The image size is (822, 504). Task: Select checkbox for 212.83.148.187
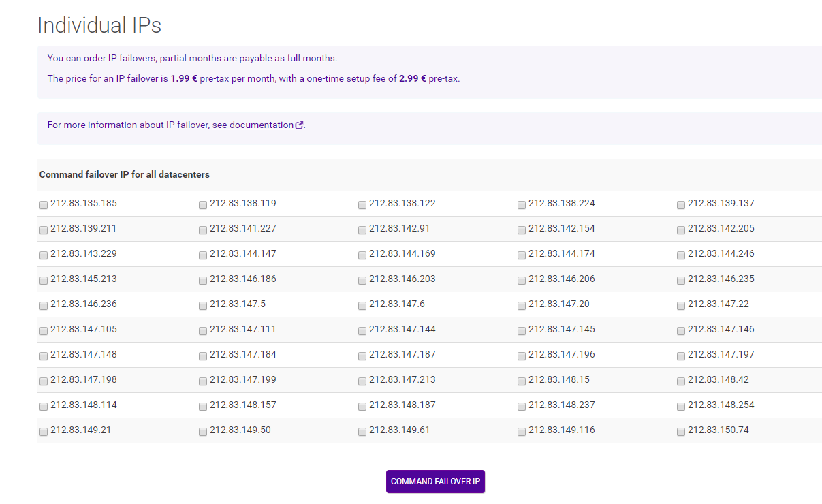click(362, 406)
